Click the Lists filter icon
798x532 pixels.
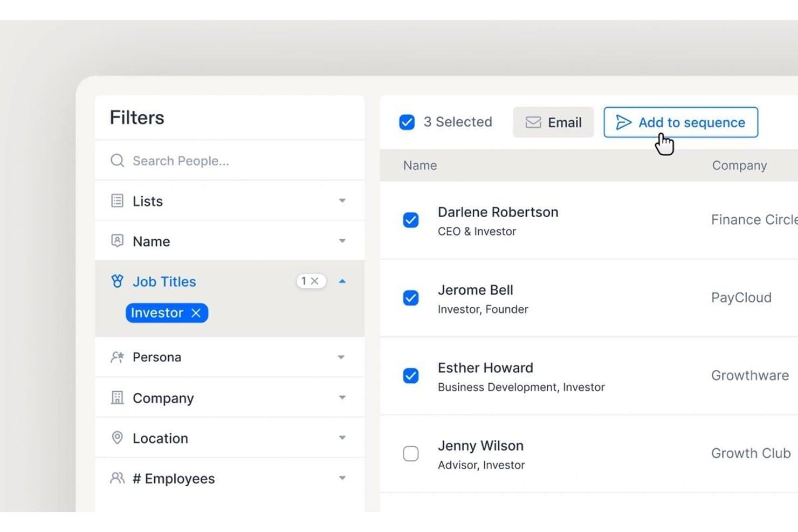117,201
